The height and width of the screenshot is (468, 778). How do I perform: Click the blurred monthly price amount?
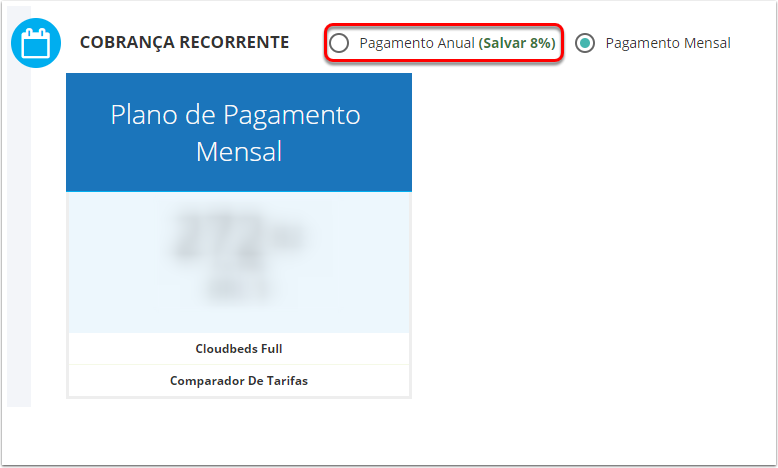click(x=238, y=236)
